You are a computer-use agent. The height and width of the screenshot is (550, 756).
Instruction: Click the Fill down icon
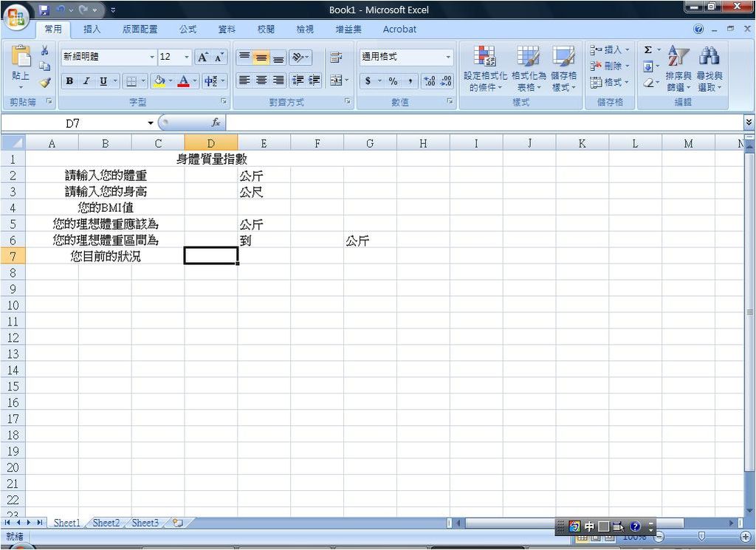coord(648,66)
